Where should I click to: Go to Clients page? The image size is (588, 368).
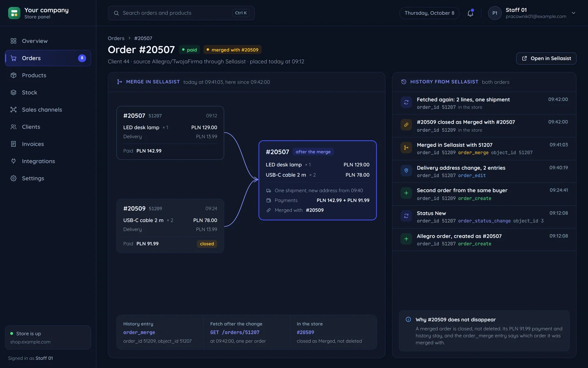point(48,127)
